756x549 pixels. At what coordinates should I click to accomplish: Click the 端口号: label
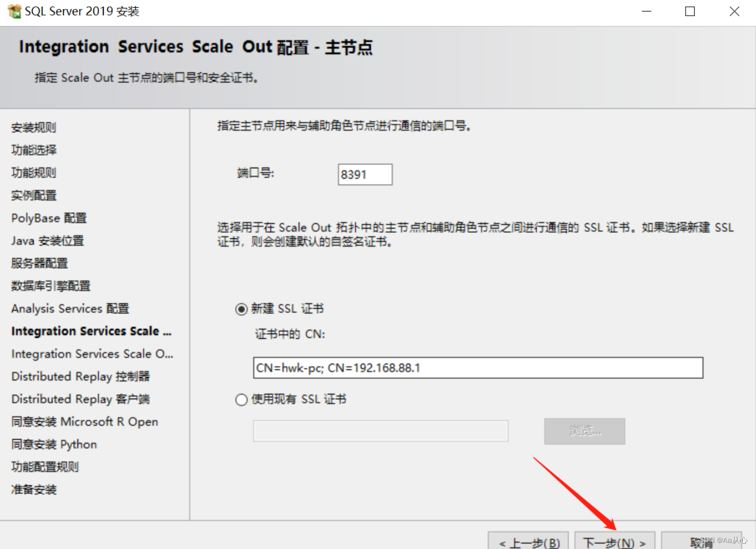click(256, 173)
